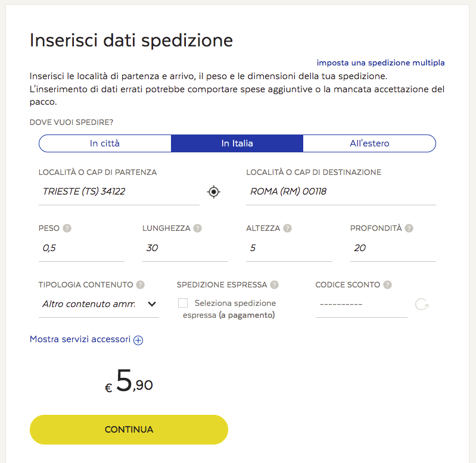This screenshot has width=476, height=463.
Task: Open the Tipologia Contenuto dropdown
Action: [x=99, y=304]
